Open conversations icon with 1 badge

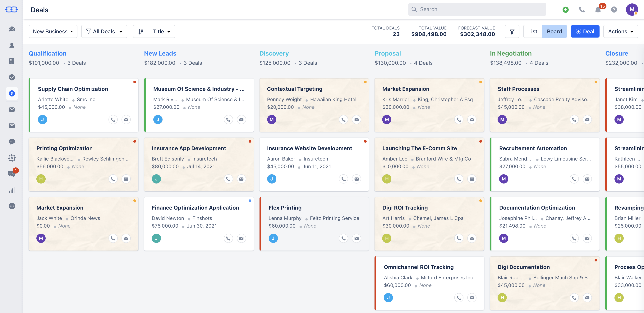(12, 174)
